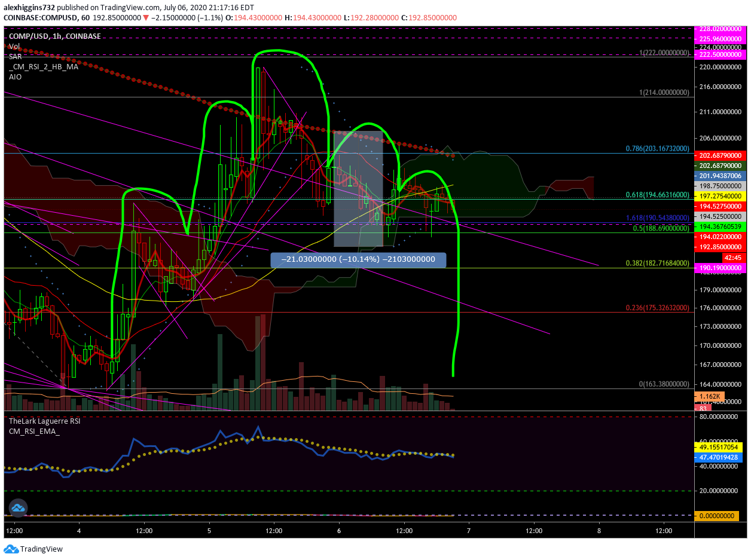
Task: Click the 167.00000000 price axis label
Action: tap(721, 365)
